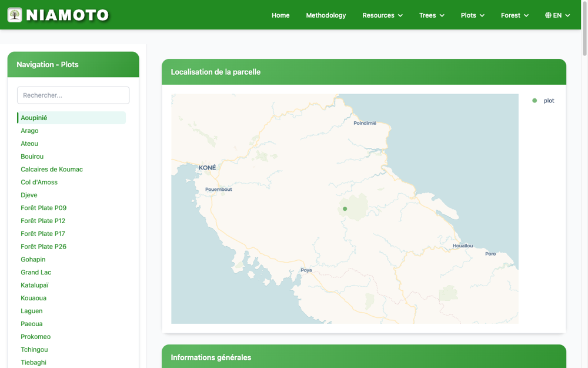Select the Paeoua plot
Viewport: 588px width, 368px height.
pyautogui.click(x=32, y=324)
